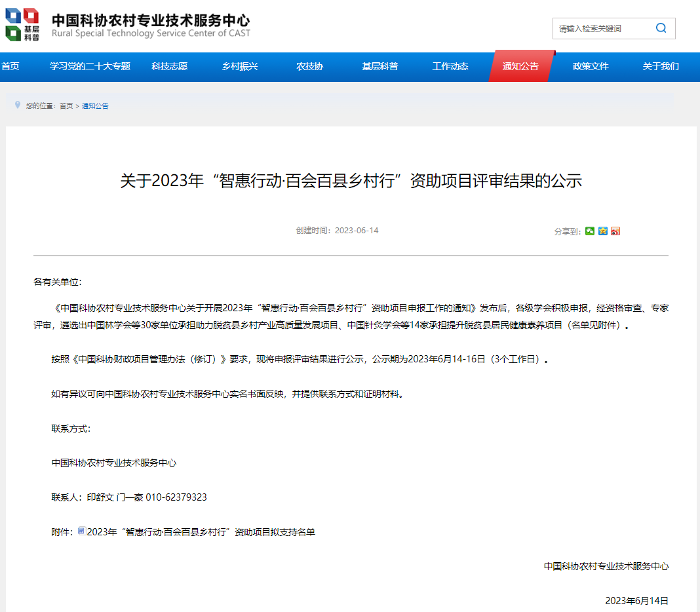Screen dimensions: 700x612
Task: Open the 首页 navigation tab
Action: pyautogui.click(x=10, y=66)
